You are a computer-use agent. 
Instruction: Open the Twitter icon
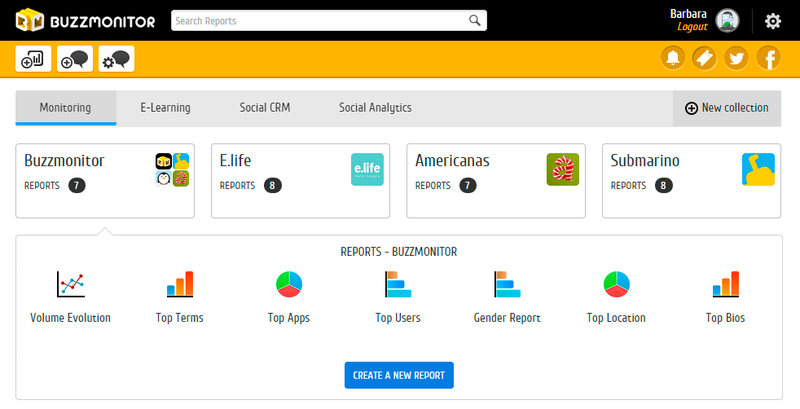(737, 59)
